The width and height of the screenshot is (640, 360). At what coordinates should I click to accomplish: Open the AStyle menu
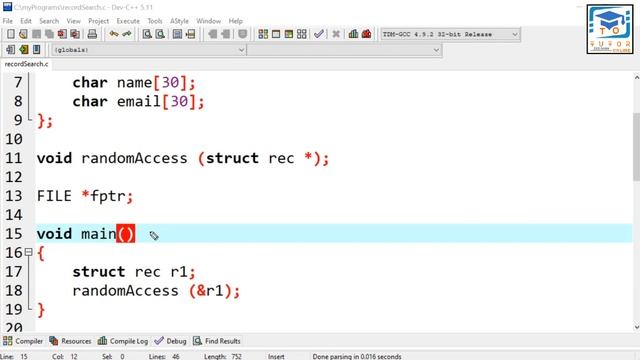tap(179, 21)
